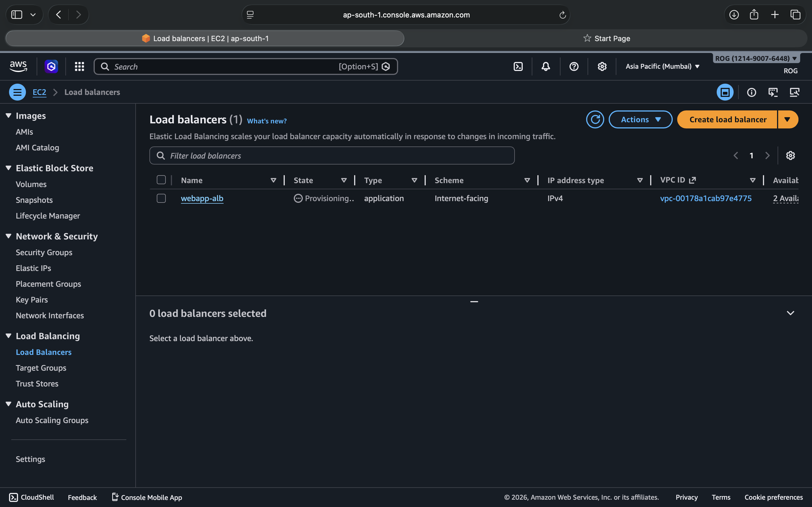Expand the details panel chevron
This screenshot has height=507, width=812.
[x=790, y=313]
